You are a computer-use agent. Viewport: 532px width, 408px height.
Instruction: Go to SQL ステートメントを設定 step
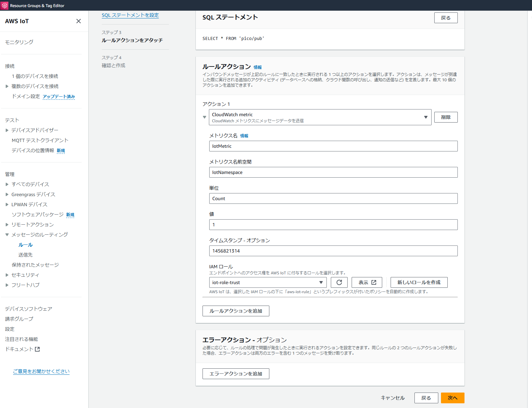[x=130, y=15]
